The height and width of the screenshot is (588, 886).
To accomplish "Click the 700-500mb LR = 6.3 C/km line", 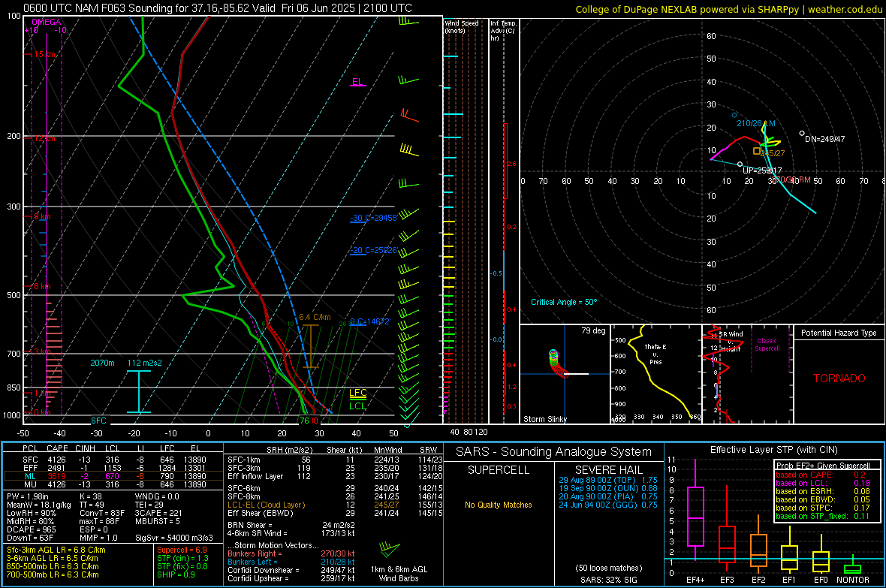I will click(53, 574).
